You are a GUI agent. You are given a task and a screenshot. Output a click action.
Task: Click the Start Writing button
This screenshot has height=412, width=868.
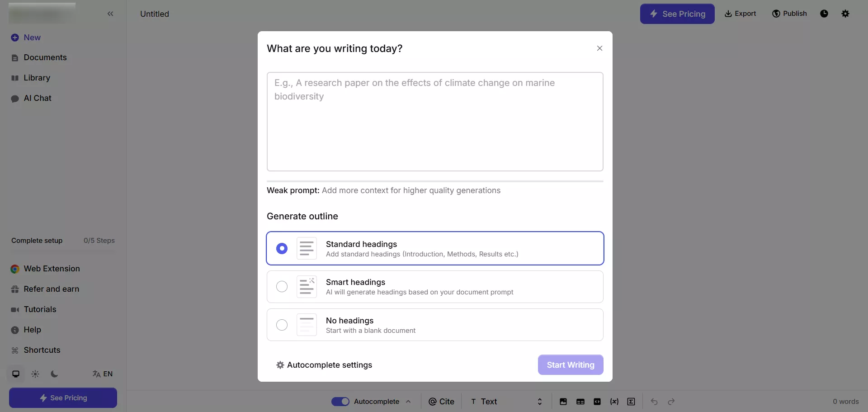(571, 365)
